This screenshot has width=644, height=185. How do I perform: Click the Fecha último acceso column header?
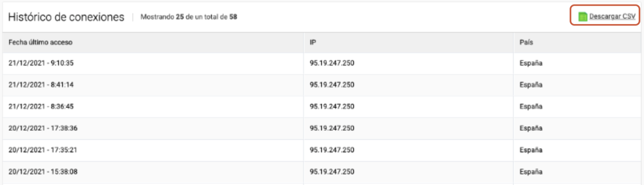point(41,42)
